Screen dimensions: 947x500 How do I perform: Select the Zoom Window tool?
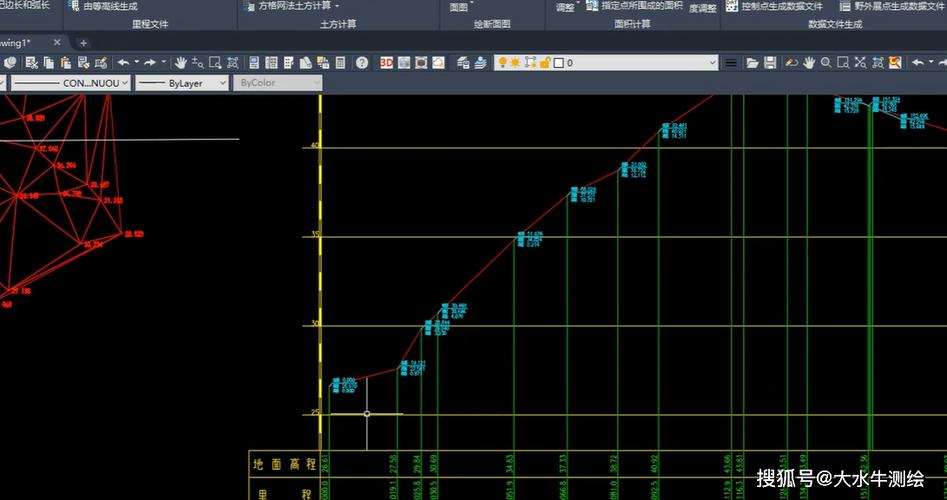(215, 63)
